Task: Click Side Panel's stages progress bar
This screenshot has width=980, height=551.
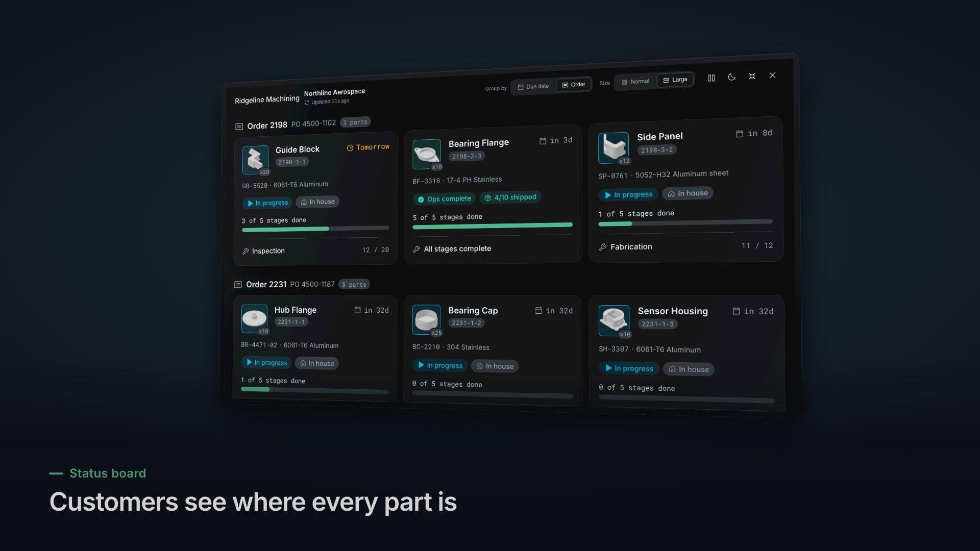Action: coord(685,222)
